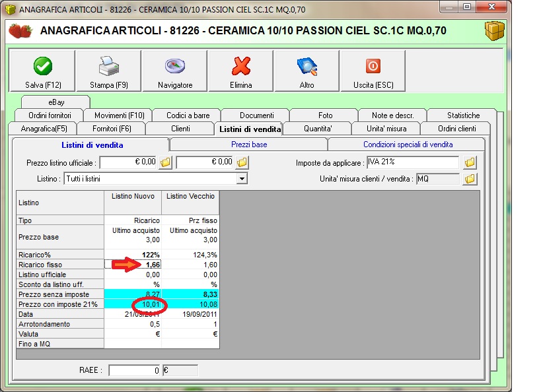Image resolution: width=541 pixels, height=392 pixels.
Task: Open folder icon next to Unita' misura MQ field
Action: click(x=470, y=179)
